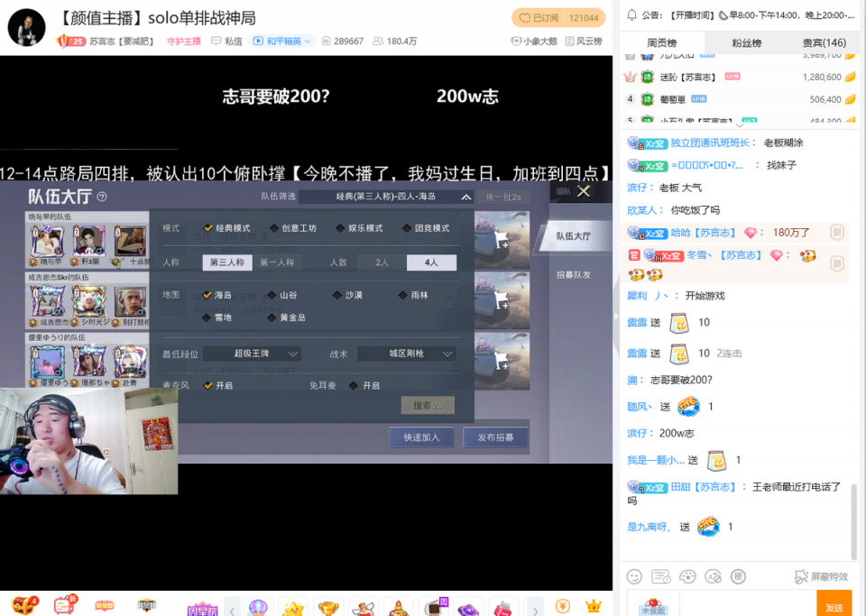866x616 pixels.
Task: Show previous gifts with left arrow
Action: [x=232, y=610]
